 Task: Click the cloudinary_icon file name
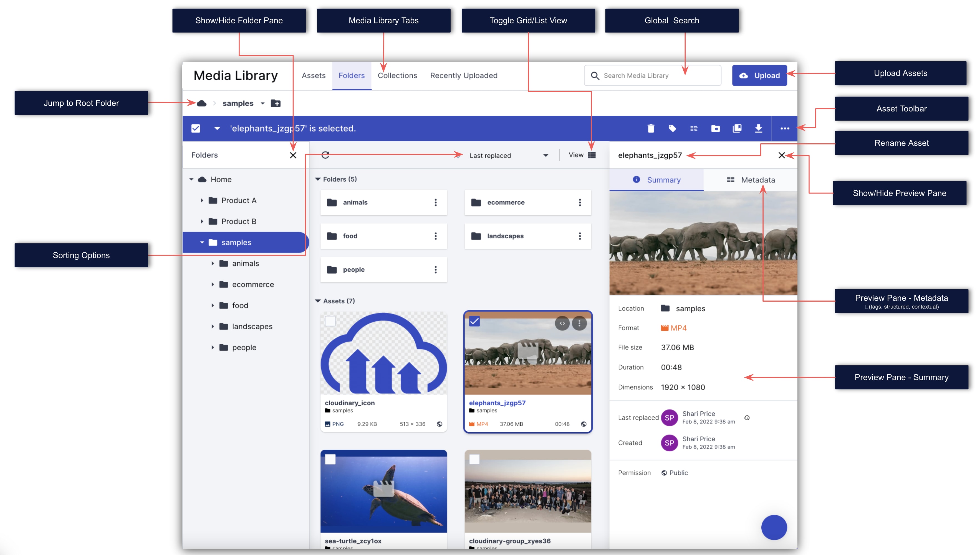(349, 403)
